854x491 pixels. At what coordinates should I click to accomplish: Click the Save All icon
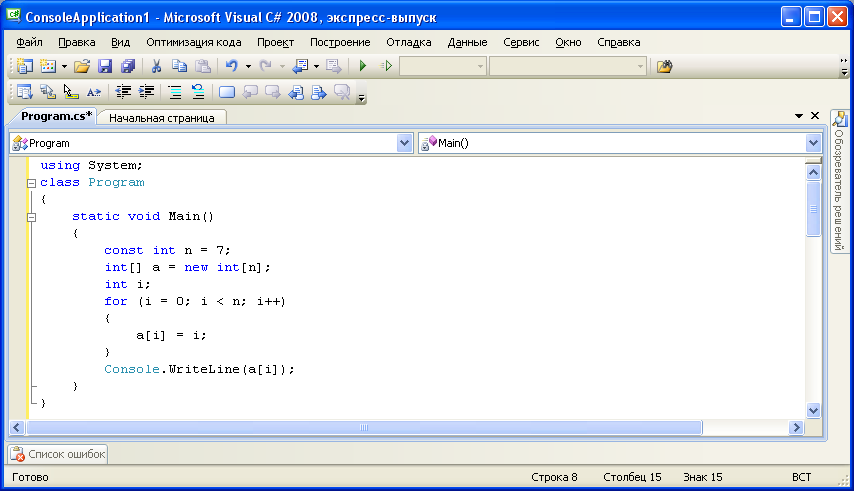[x=128, y=66]
